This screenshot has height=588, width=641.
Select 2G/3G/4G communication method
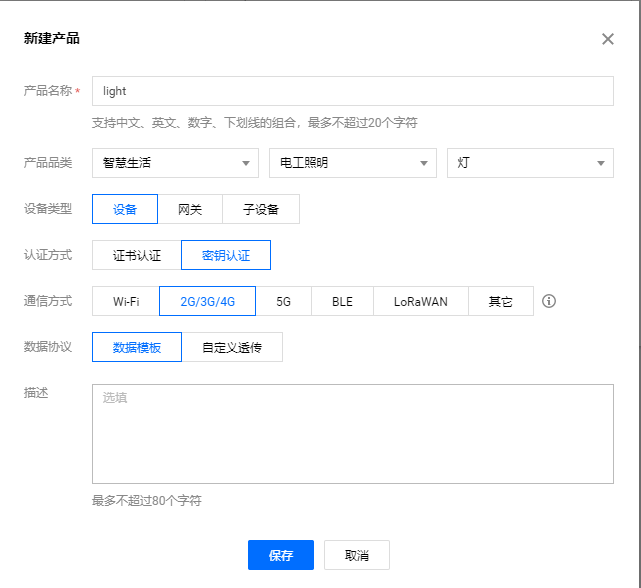tap(207, 301)
